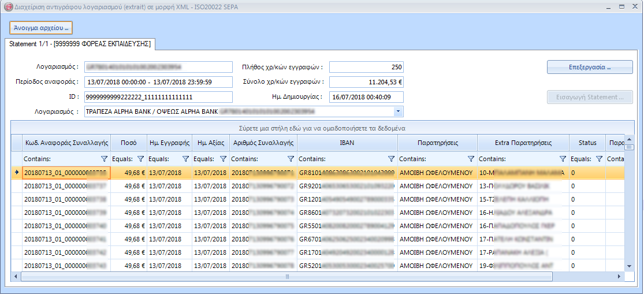Click the filter funnel in Παρατηρήσεις column
Screen dimensions: 644x294
click(x=471, y=159)
